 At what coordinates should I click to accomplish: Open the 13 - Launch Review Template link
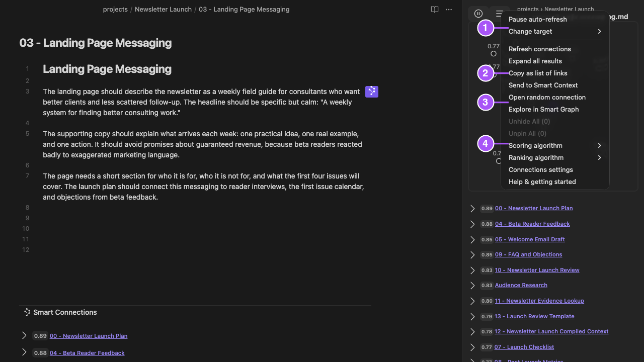[534, 316]
